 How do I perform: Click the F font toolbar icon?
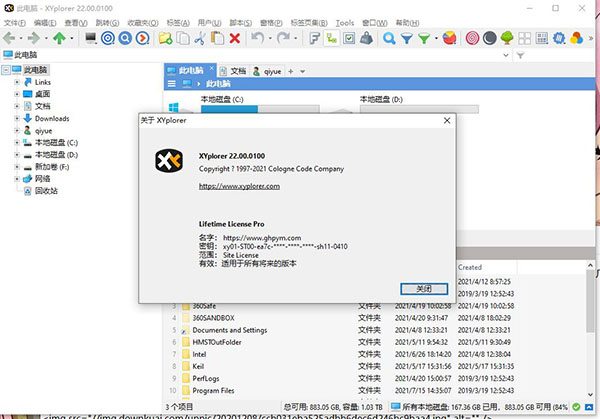(x=314, y=38)
